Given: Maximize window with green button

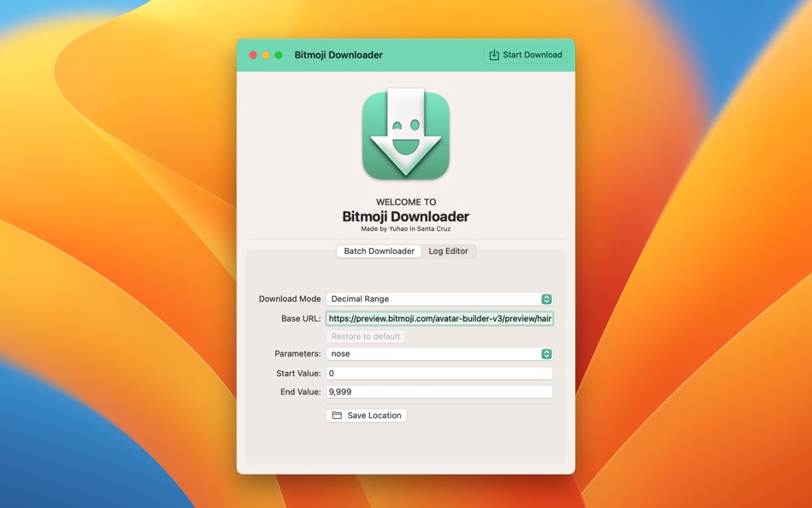Looking at the screenshot, I should (x=279, y=55).
